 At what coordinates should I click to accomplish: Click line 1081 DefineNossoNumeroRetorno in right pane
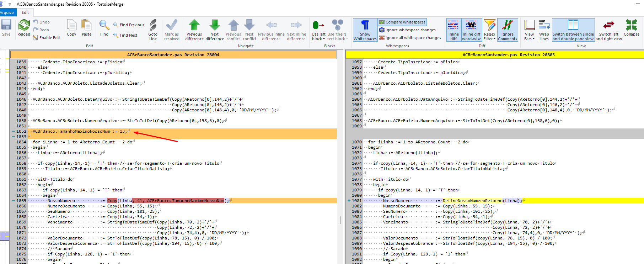pyautogui.click(x=504, y=201)
